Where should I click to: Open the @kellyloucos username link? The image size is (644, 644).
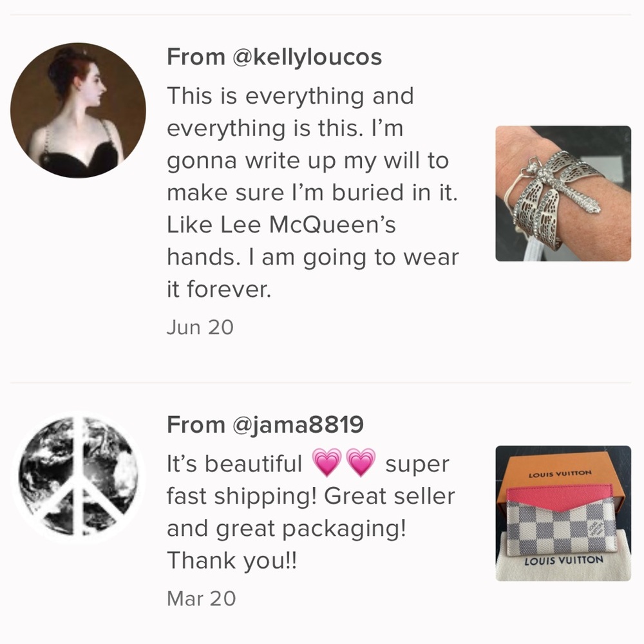point(307,57)
